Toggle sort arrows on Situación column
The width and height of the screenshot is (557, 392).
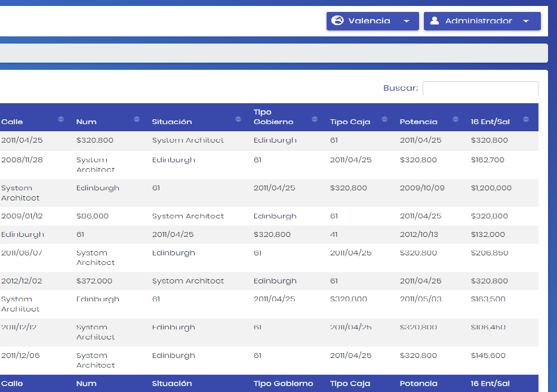238,119
